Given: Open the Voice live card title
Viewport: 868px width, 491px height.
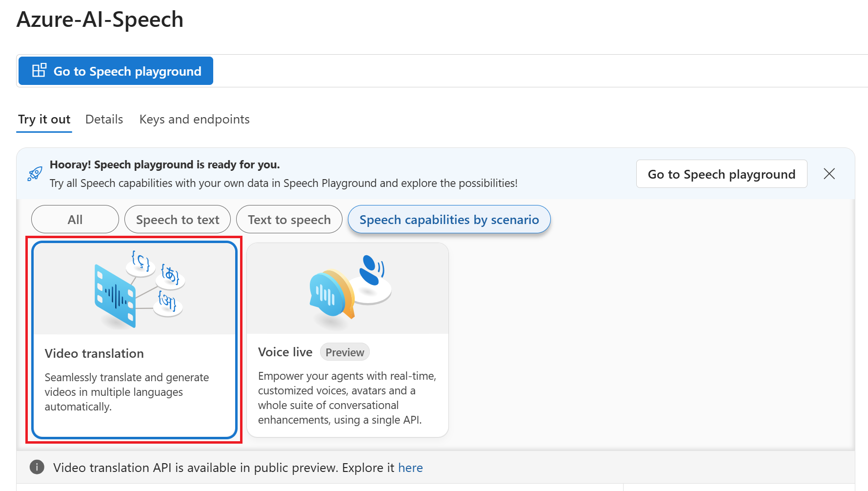Looking at the screenshot, I should tap(285, 352).
